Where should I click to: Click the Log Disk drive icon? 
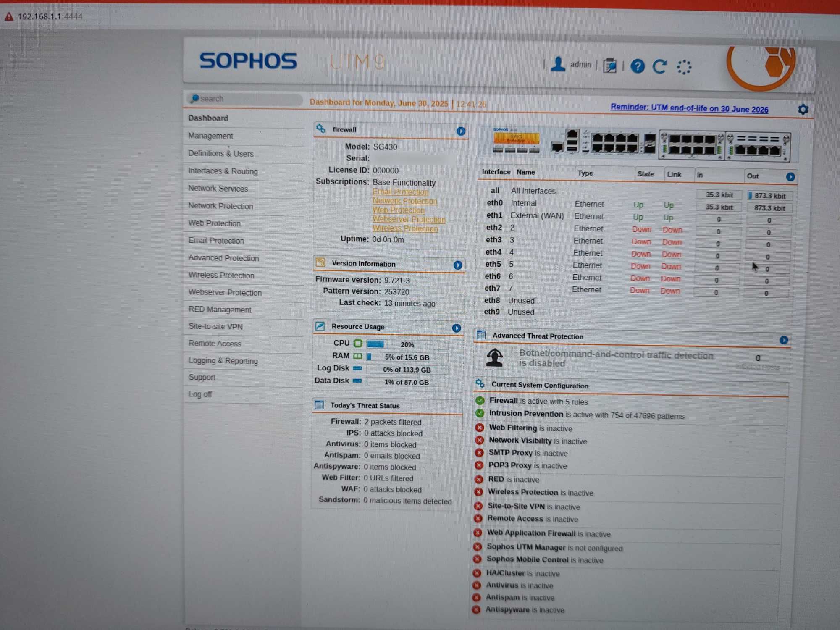pos(357,368)
